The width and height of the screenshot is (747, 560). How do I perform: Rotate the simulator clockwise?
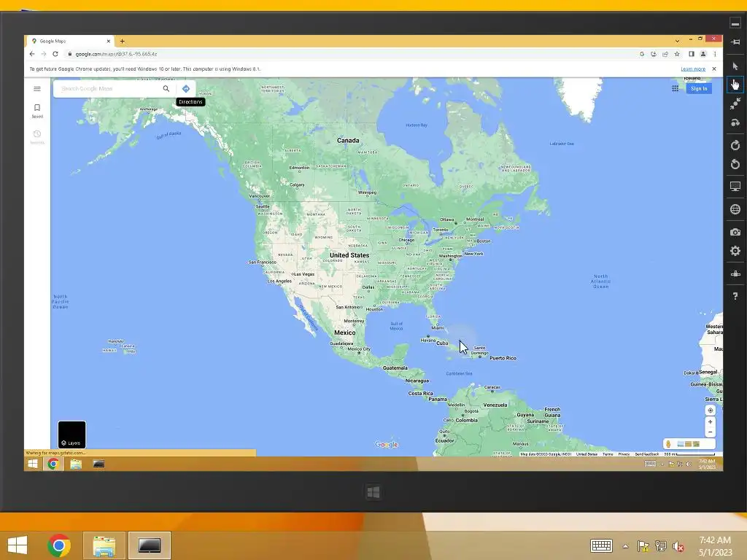[x=735, y=145]
